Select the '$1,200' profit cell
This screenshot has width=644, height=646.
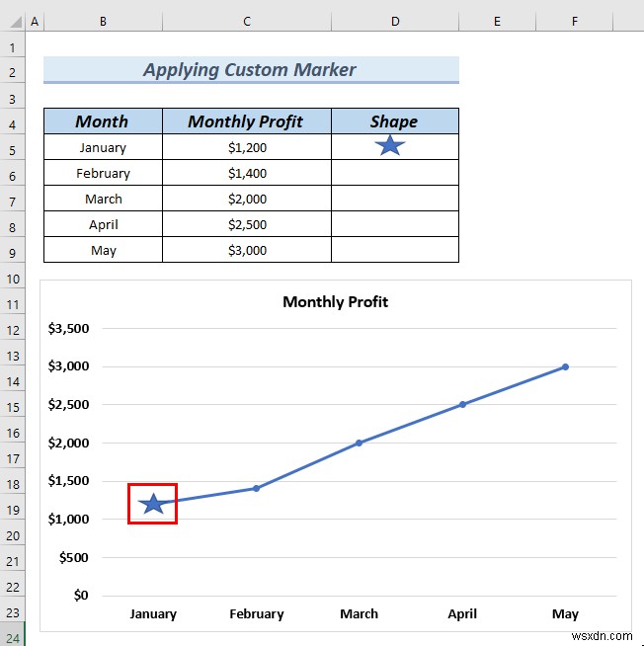(247, 147)
